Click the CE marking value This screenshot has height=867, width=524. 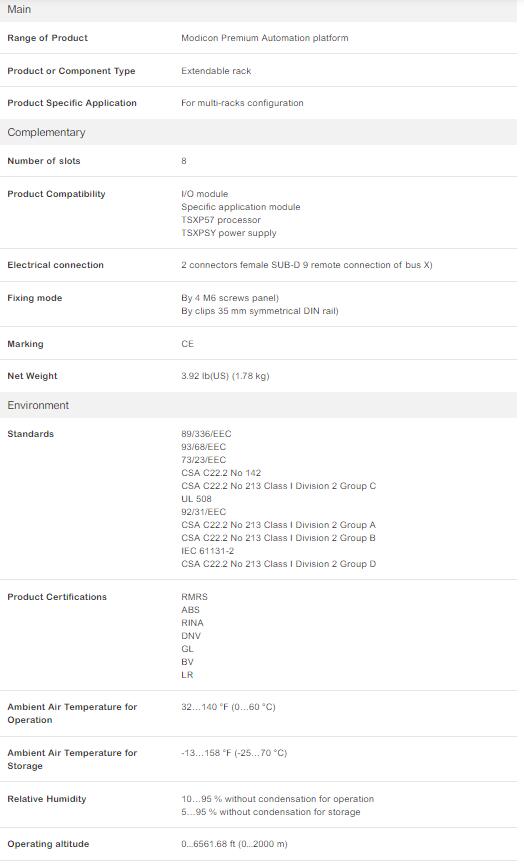tap(187, 344)
